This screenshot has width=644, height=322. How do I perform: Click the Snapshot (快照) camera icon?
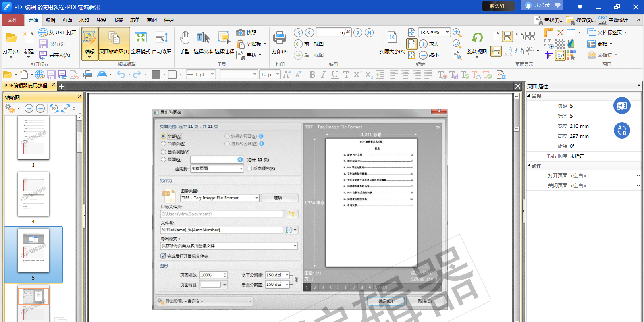click(241, 33)
